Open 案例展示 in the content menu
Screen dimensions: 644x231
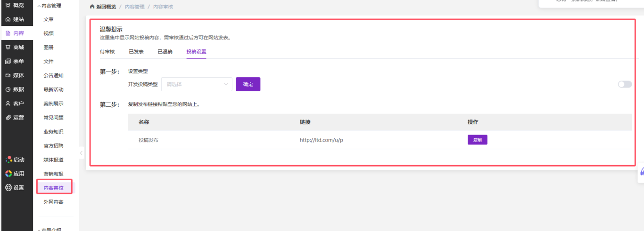[x=53, y=104]
